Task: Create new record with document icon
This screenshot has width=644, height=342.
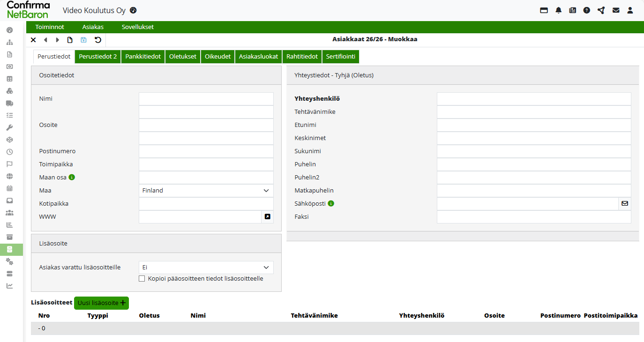Action: coord(70,40)
